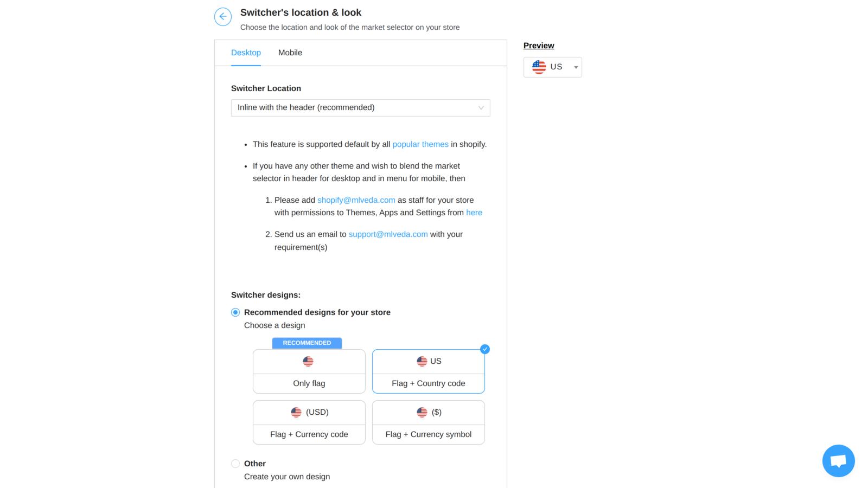Open the popular themes link
The width and height of the screenshot is (868, 488).
[x=420, y=144]
